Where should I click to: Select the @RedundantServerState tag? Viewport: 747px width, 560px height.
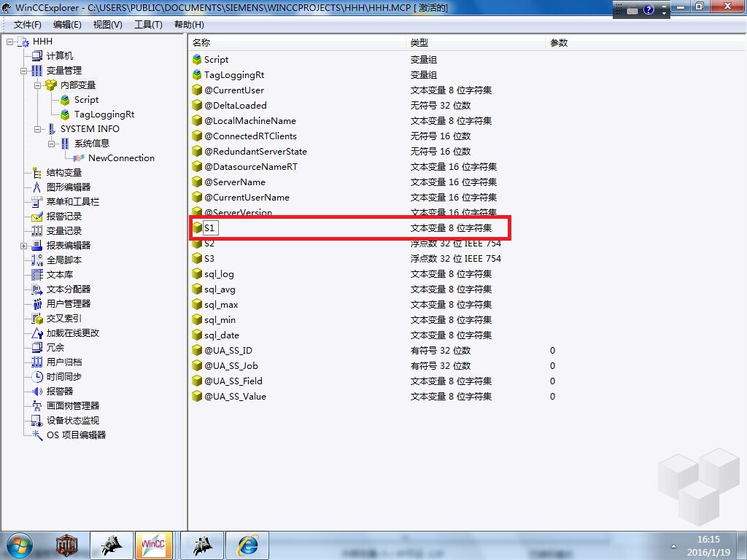click(256, 152)
